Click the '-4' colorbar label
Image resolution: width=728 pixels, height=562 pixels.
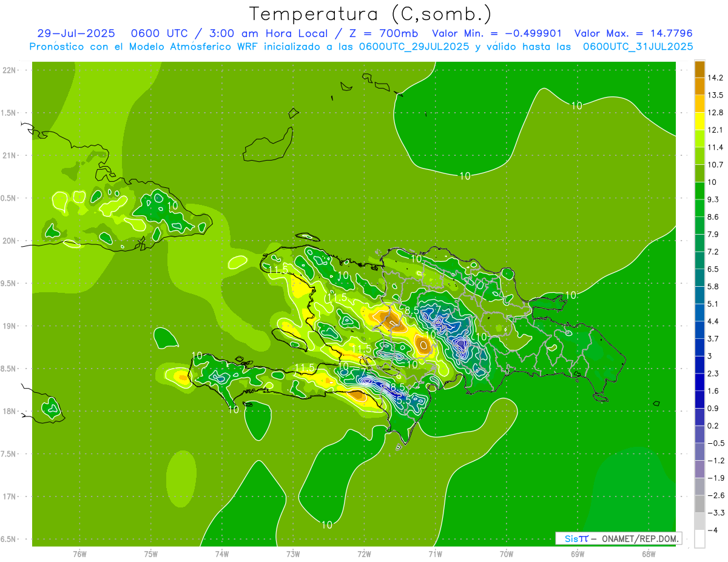point(712,530)
